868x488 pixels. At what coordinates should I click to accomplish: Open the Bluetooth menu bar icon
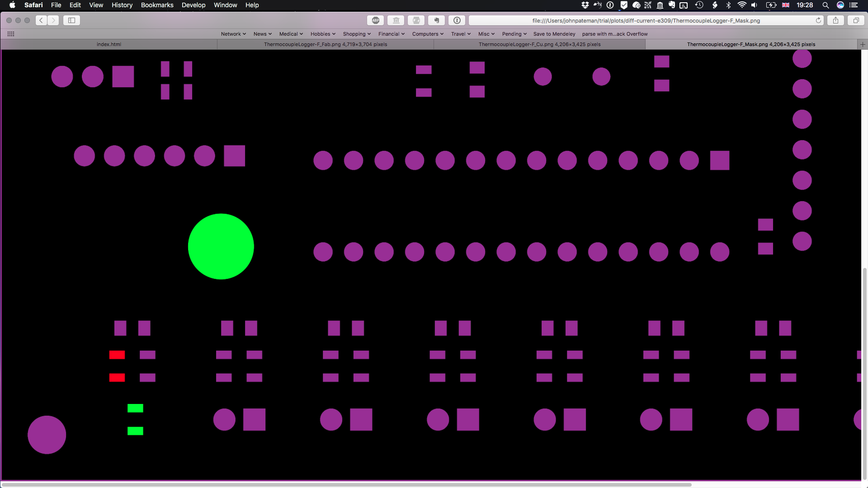pos(728,5)
